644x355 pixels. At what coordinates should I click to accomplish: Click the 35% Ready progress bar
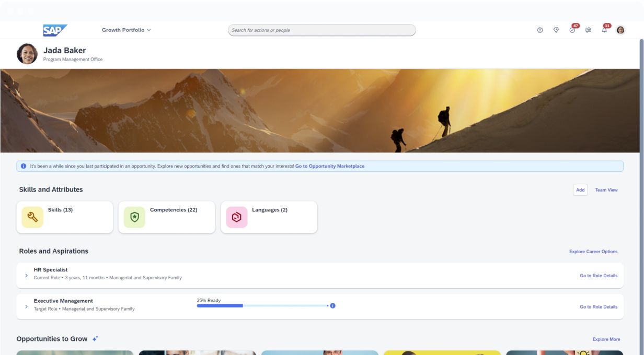[261, 306]
